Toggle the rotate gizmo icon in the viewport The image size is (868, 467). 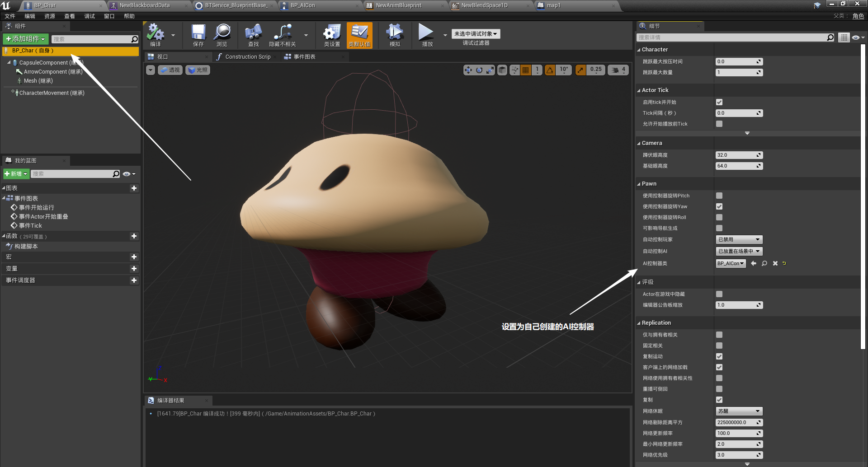479,70
